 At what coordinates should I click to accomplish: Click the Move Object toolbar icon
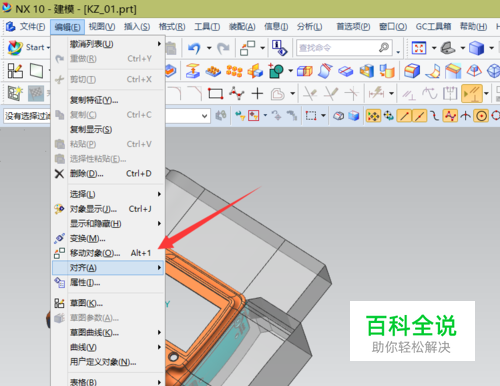[x=248, y=48]
